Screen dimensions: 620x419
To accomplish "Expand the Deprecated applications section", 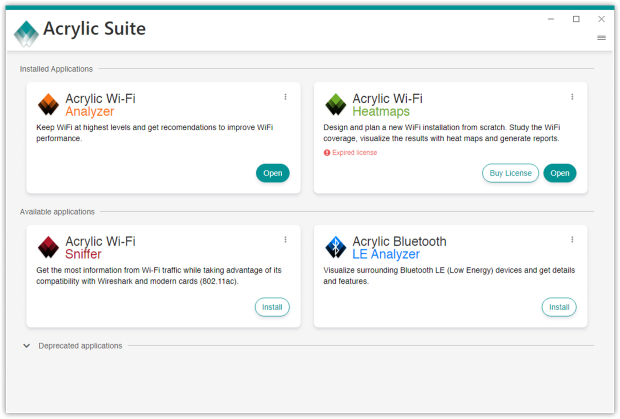I will click(27, 346).
